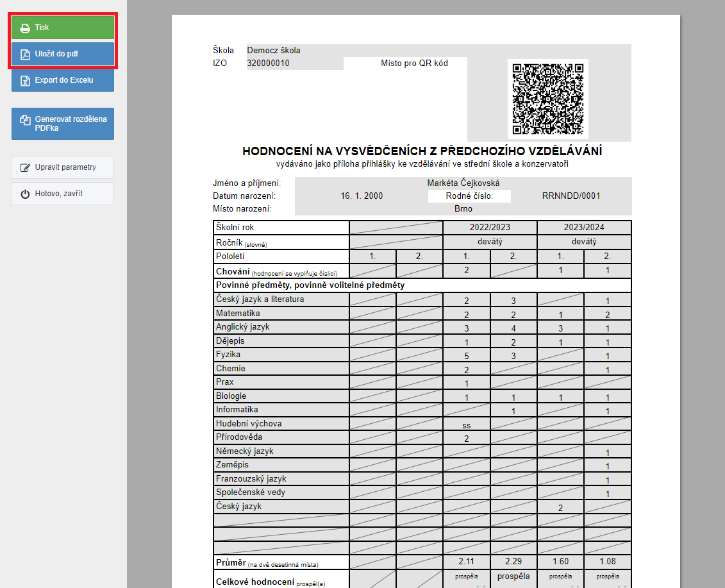This screenshot has height=588, width=725.
Task: Click the pencil icon on Upravit parametry
Action: (x=25, y=168)
